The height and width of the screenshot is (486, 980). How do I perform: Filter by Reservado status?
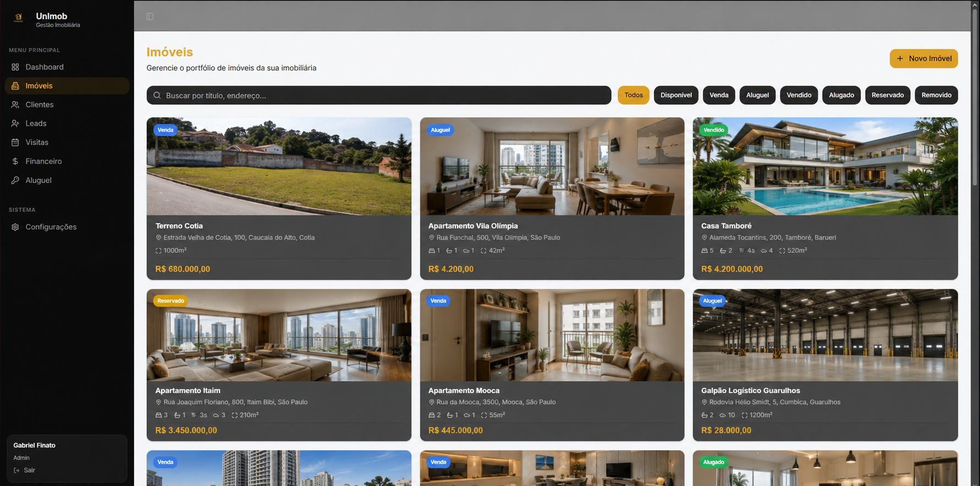888,95
